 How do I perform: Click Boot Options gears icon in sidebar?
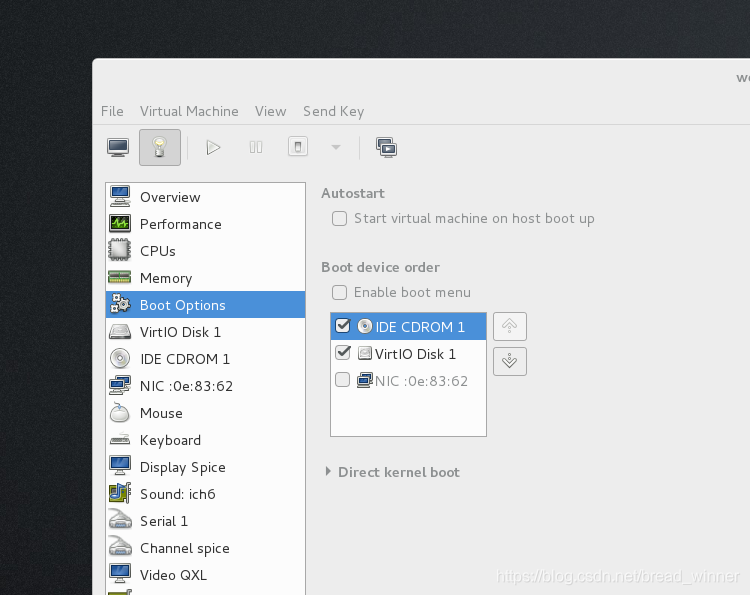click(x=120, y=304)
